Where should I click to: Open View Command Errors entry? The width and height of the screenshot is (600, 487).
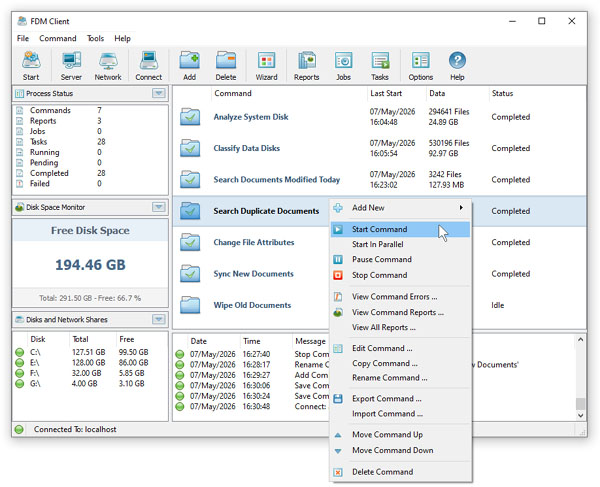coord(400,297)
